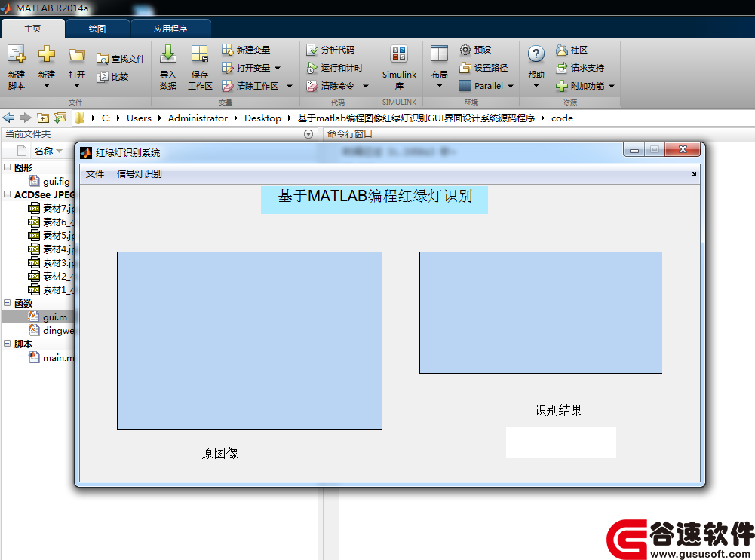Click the New Script (新建脚本) icon
The height and width of the screenshot is (560, 755).
pos(17,54)
